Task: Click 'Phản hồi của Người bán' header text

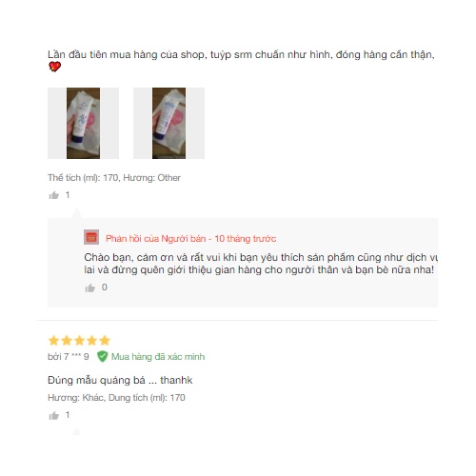Action: 155,239
